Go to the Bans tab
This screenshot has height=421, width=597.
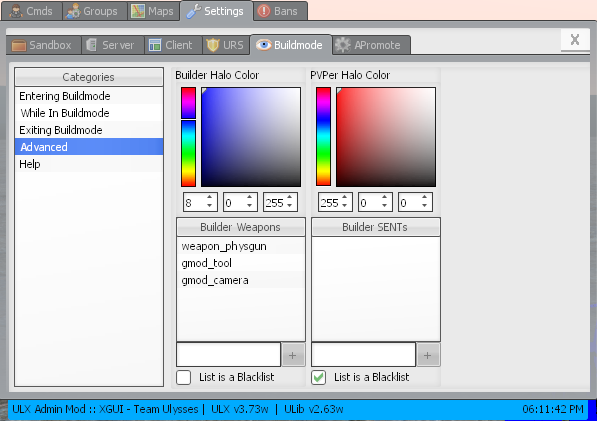[x=280, y=11]
